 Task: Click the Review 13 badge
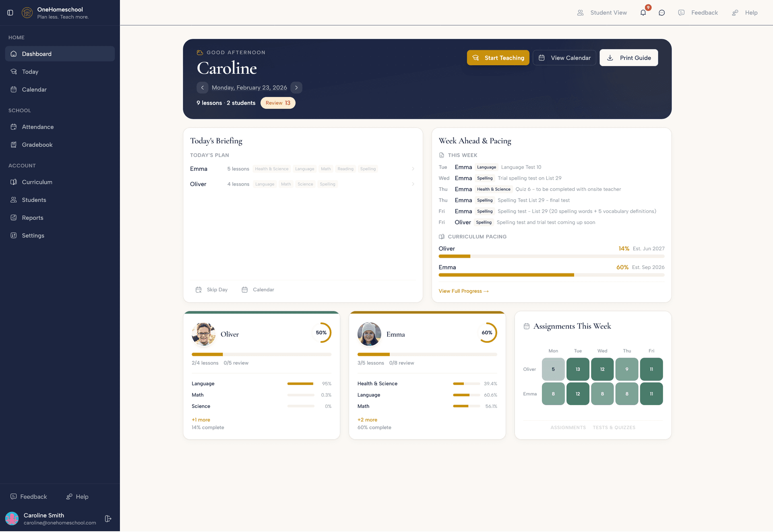point(278,103)
